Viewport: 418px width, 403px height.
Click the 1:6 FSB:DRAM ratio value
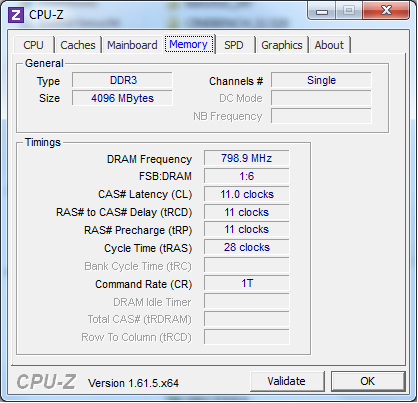pyautogui.click(x=247, y=176)
